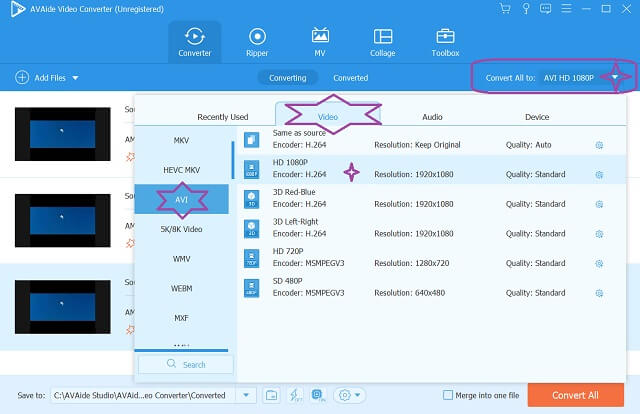Click the first video thumbnail
This screenshot has width=640, height=414.
click(62, 134)
